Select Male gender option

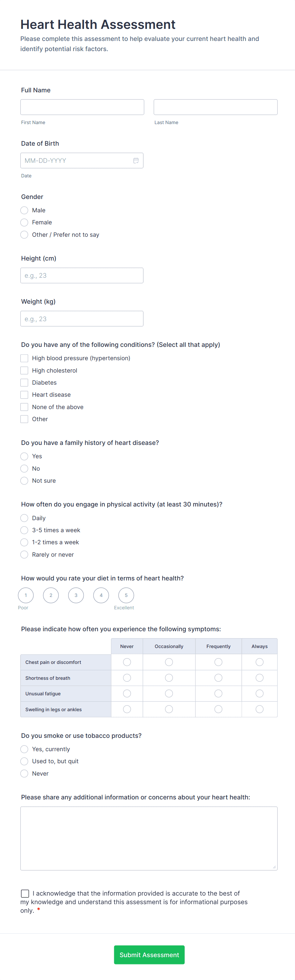[x=24, y=210]
